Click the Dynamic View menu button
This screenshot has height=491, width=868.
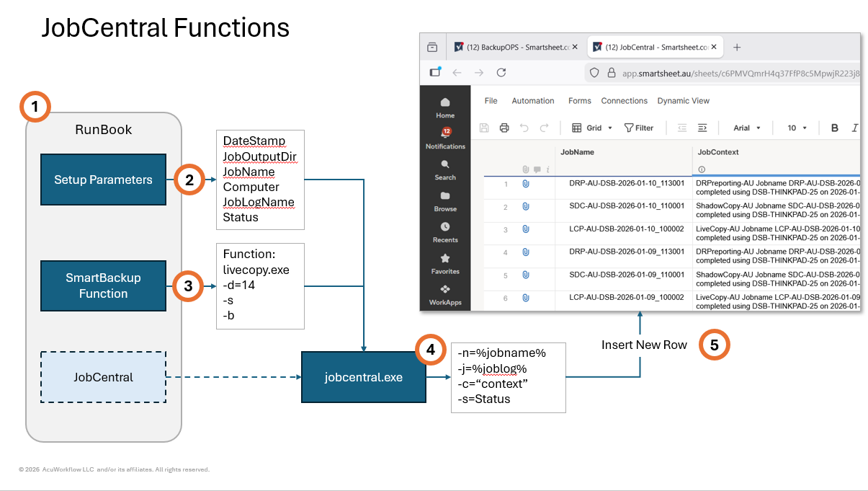[683, 101]
